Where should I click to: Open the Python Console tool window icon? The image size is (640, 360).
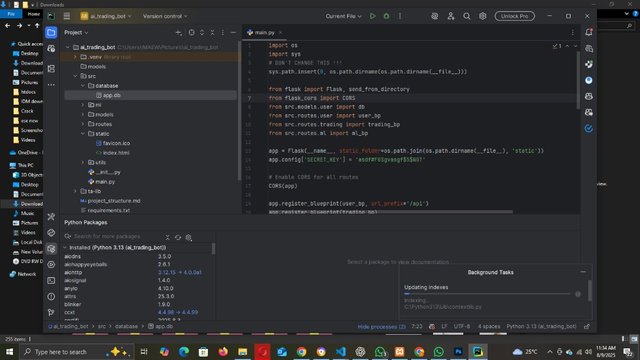51,233
